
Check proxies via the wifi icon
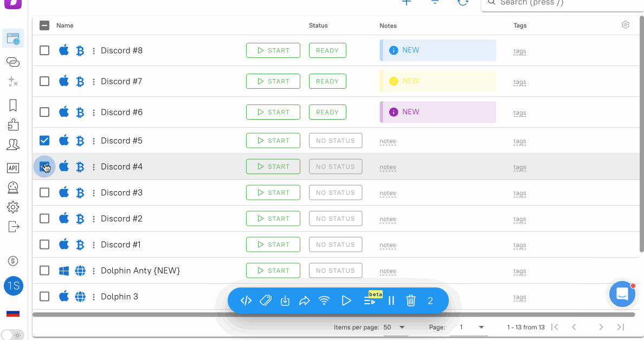pyautogui.click(x=324, y=300)
